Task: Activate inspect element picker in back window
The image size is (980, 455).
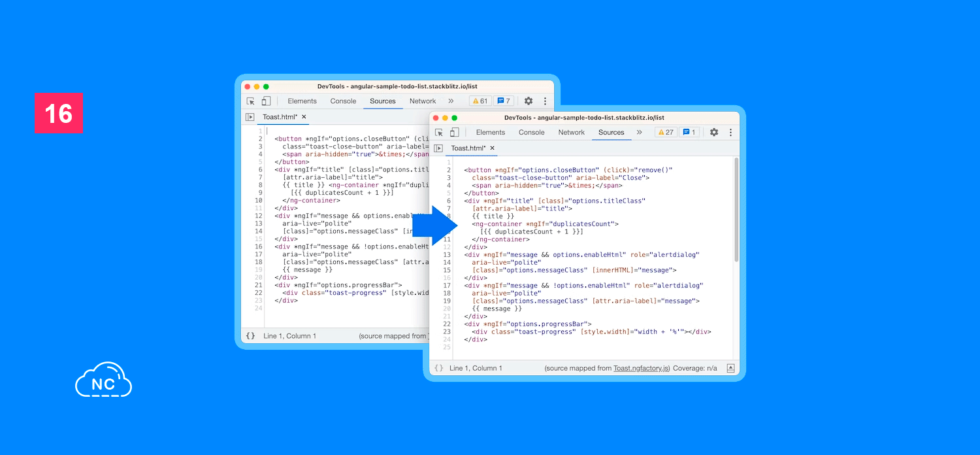Action: [x=251, y=101]
